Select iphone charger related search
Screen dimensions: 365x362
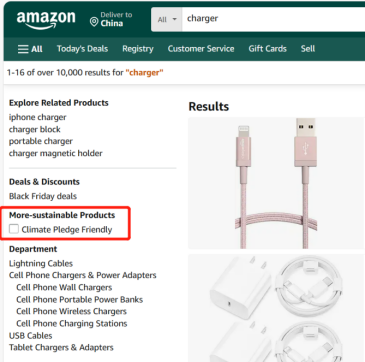coord(38,117)
